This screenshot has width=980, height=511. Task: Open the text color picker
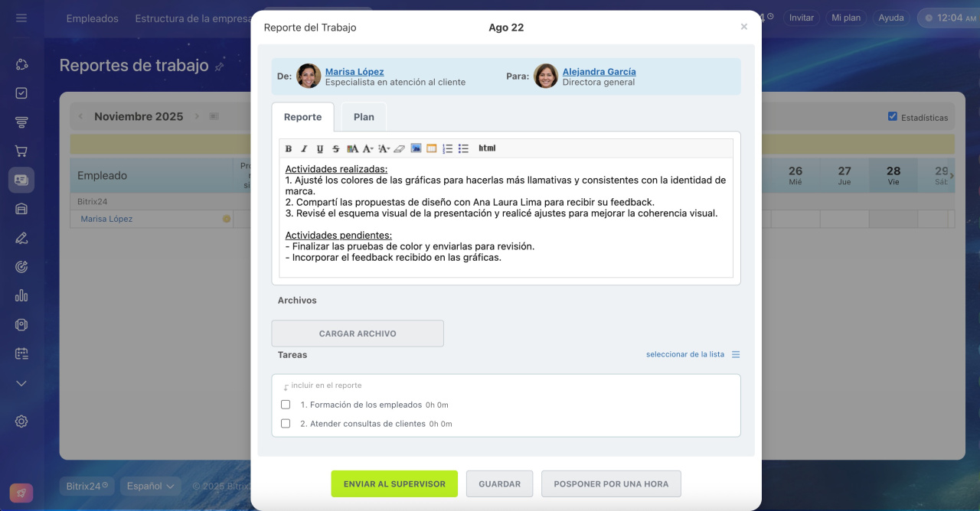pyautogui.click(x=352, y=148)
